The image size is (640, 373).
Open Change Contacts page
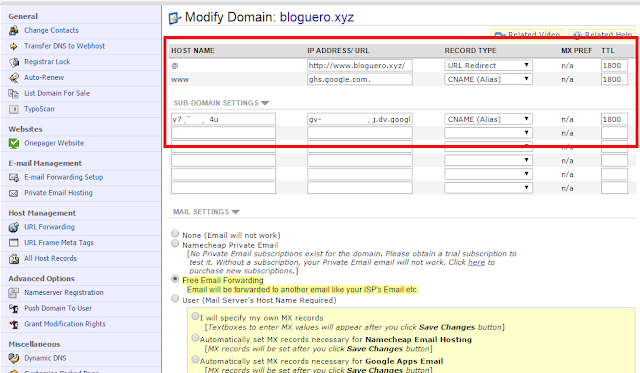point(51,30)
